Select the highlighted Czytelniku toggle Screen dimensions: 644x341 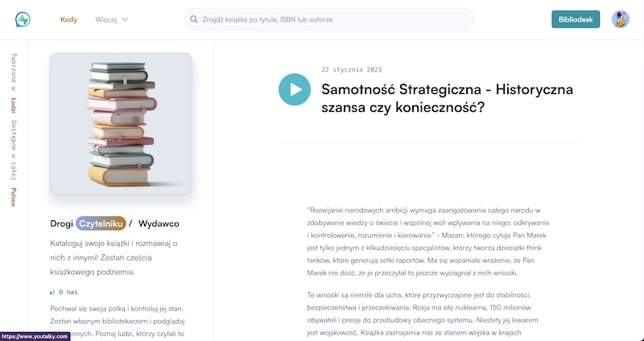pos(101,224)
